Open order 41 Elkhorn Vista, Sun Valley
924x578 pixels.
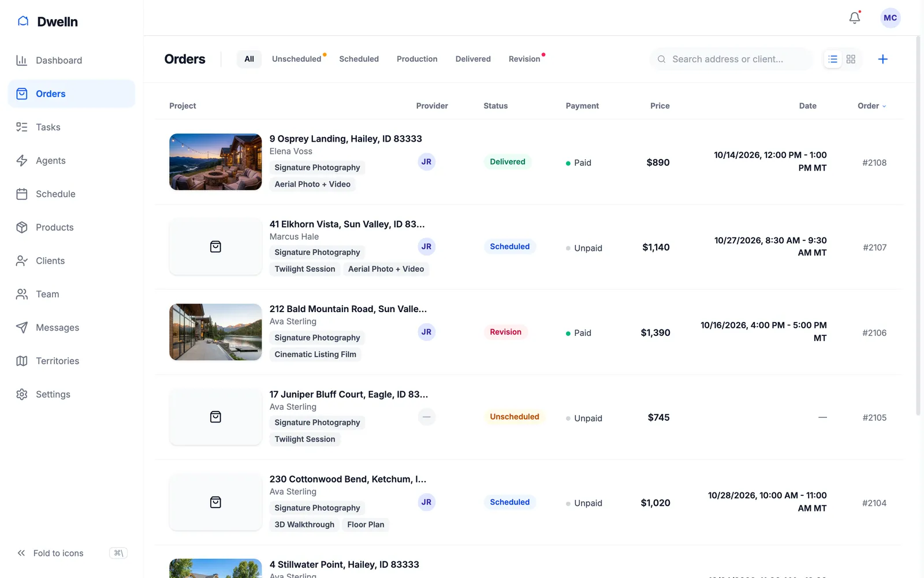coord(347,224)
